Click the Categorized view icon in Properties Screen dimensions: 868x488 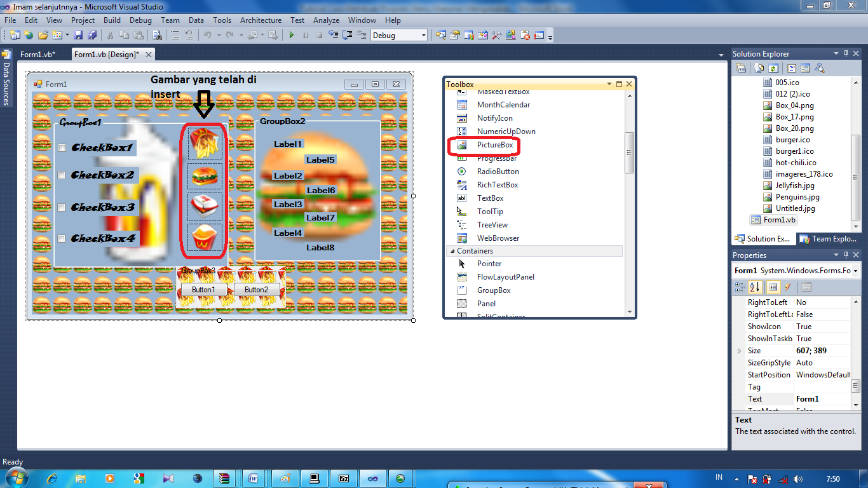[740, 287]
